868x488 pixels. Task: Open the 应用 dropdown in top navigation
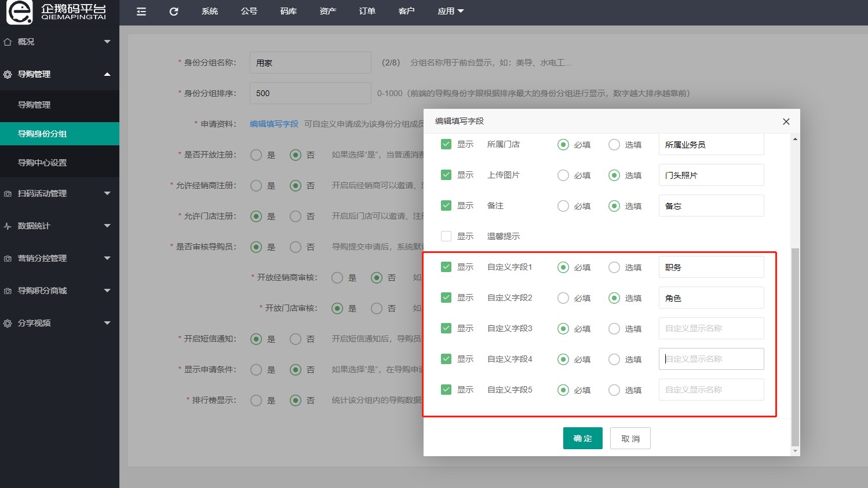[x=450, y=12]
